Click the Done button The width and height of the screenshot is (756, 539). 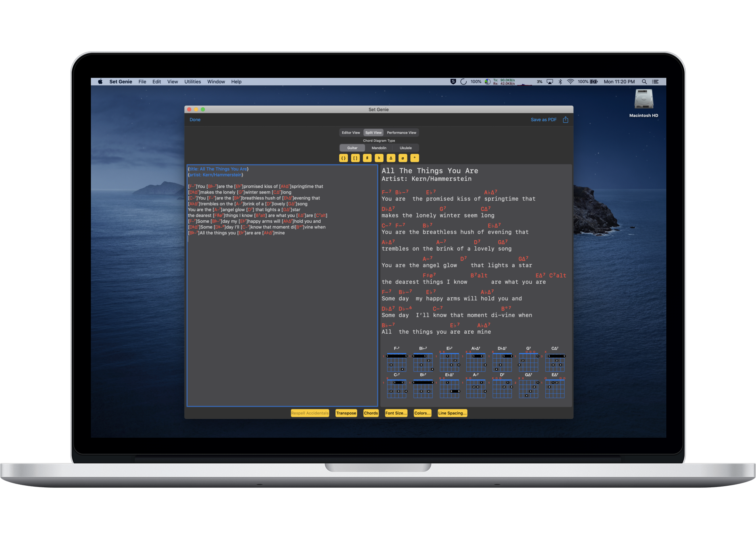(x=195, y=120)
